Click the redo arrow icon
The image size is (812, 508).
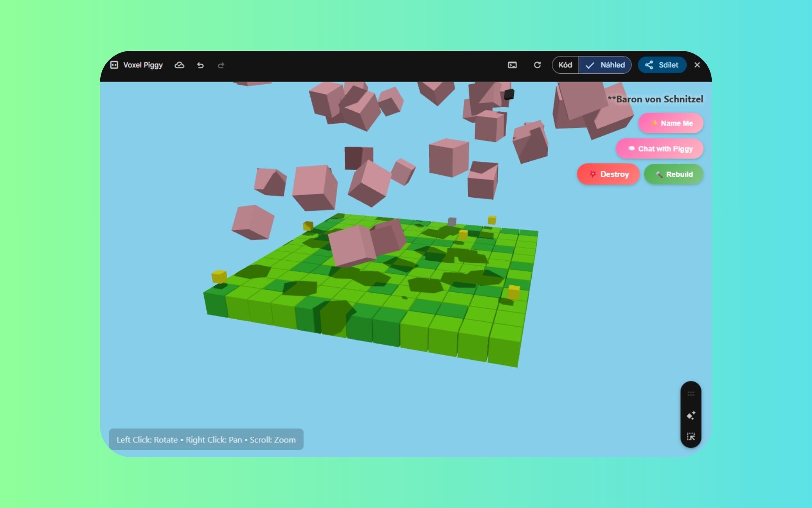click(221, 65)
